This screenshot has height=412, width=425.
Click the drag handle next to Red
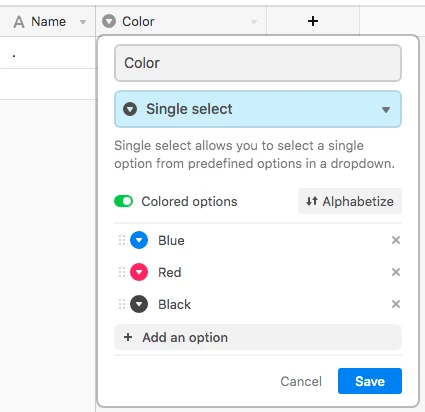point(122,272)
